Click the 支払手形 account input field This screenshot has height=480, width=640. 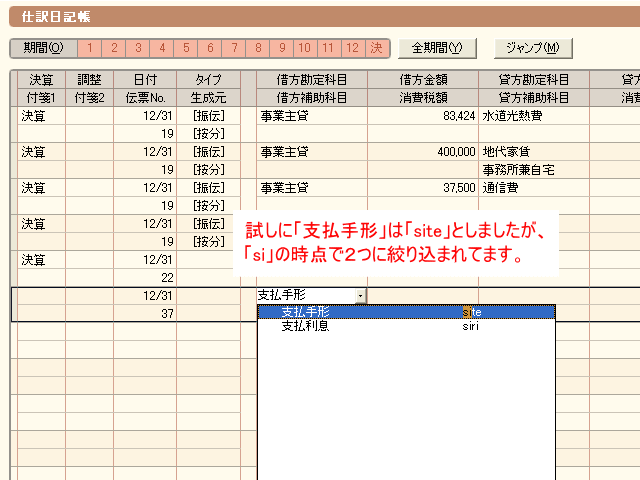tap(306, 295)
